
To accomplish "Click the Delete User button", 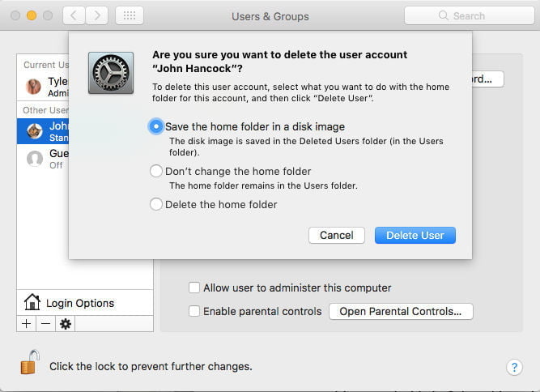I will point(415,235).
